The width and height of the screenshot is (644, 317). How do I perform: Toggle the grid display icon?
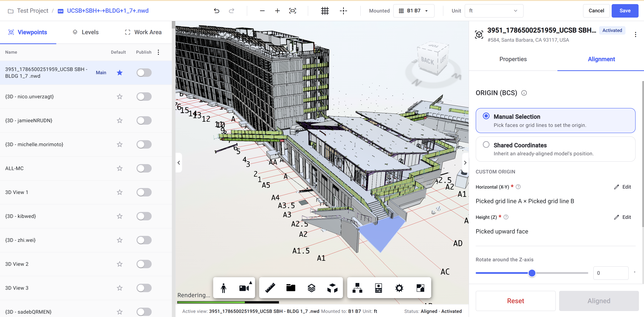pos(325,11)
